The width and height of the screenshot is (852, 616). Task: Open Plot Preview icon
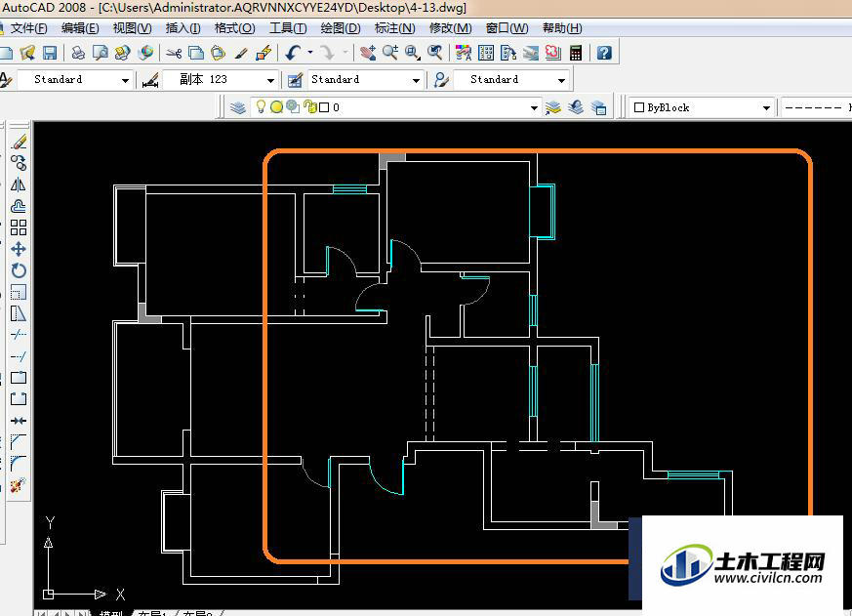pyautogui.click(x=101, y=53)
